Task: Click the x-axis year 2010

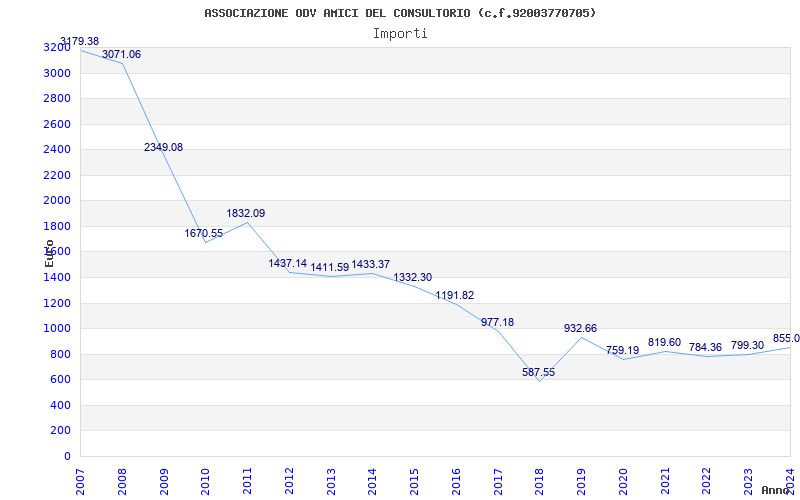Action: point(206,481)
